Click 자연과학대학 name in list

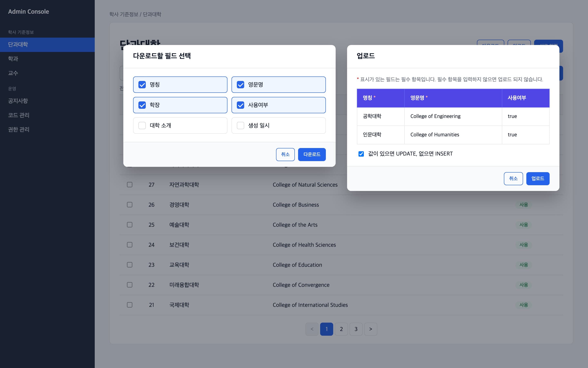pyautogui.click(x=184, y=185)
